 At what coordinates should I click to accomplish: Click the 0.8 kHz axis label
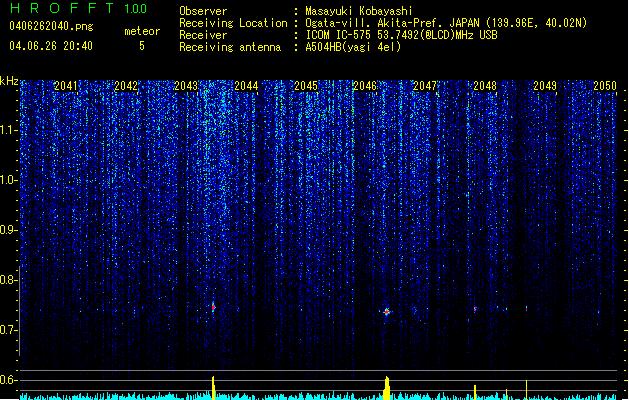[x=9, y=280]
